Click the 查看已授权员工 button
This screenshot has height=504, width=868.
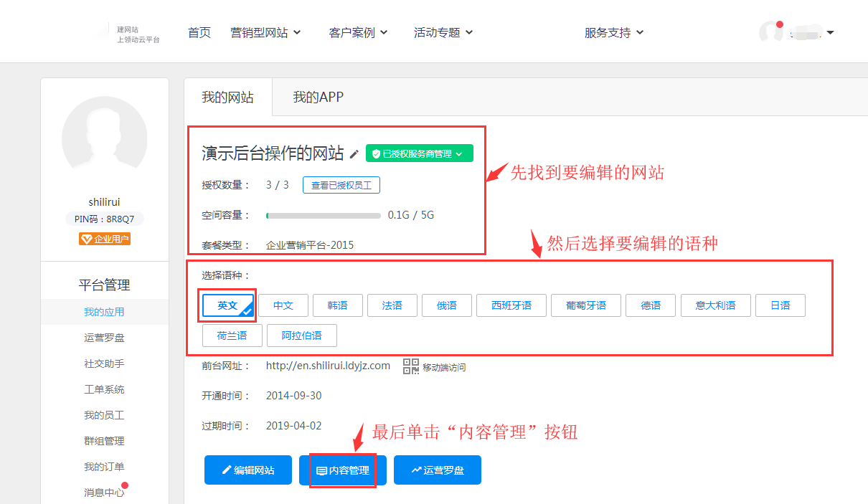341,185
